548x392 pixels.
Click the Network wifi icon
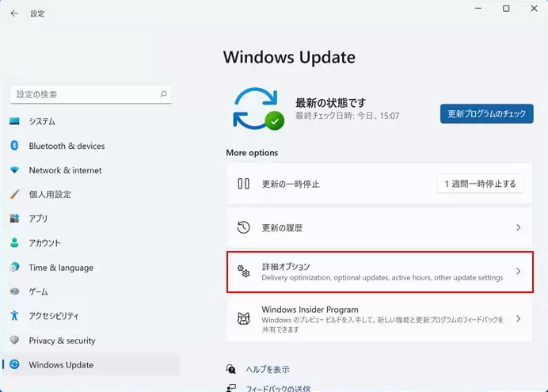coord(14,170)
